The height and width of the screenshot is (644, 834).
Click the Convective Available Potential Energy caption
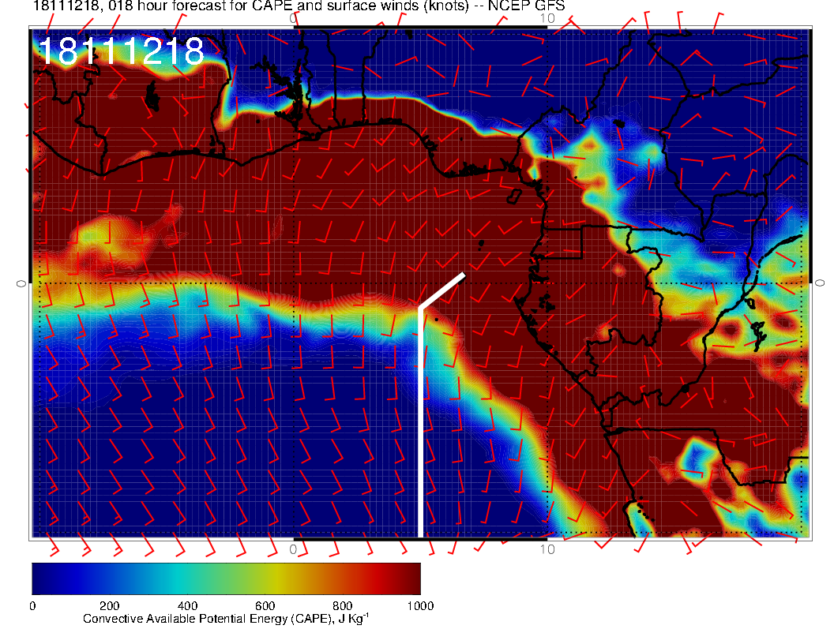click(226, 619)
